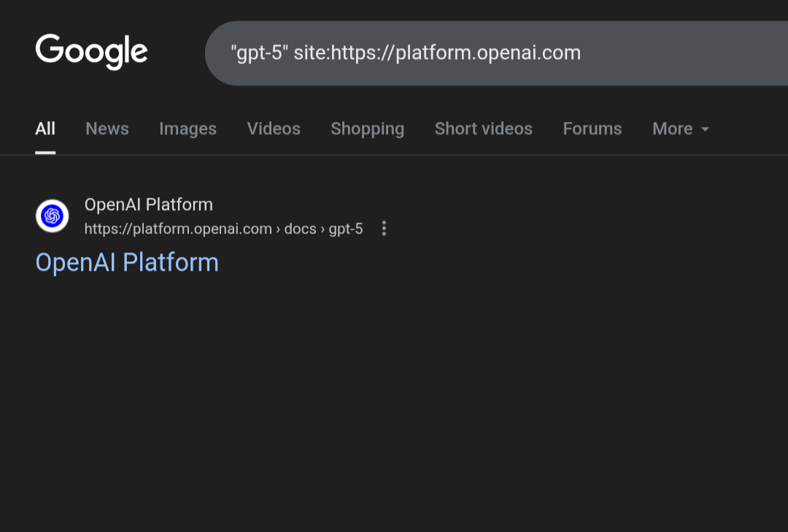
Task: Click the OpenAI favicon beside the result
Action: tap(52, 216)
